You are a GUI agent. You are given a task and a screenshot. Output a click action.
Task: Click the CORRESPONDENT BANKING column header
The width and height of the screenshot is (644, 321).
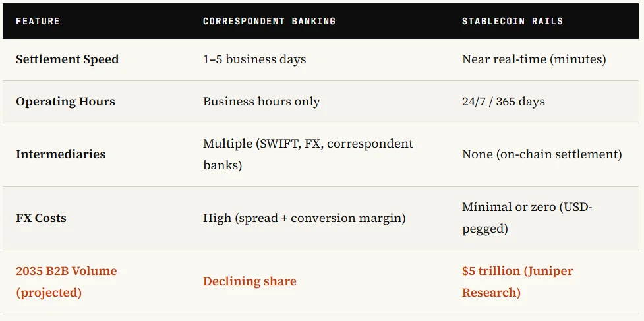269,21
